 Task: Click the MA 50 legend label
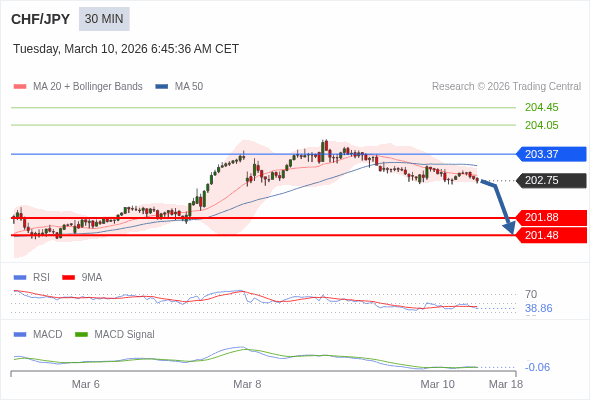[x=189, y=87]
